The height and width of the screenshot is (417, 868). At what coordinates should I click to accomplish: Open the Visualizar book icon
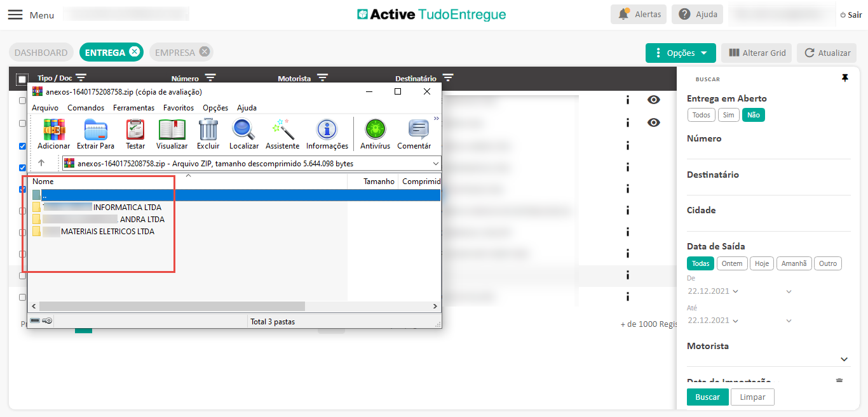tap(172, 129)
